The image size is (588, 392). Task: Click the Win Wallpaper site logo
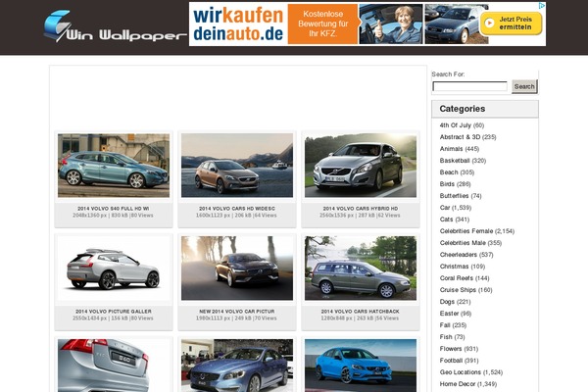[x=115, y=26]
